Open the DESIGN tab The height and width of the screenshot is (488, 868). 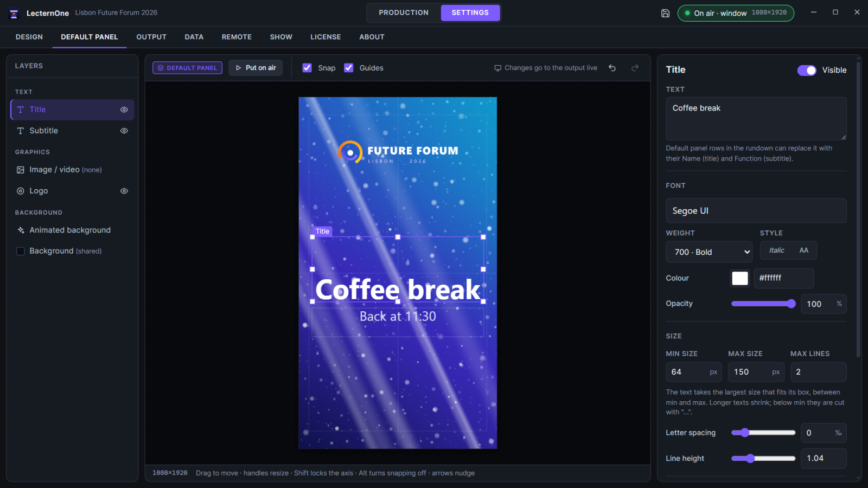coord(29,37)
